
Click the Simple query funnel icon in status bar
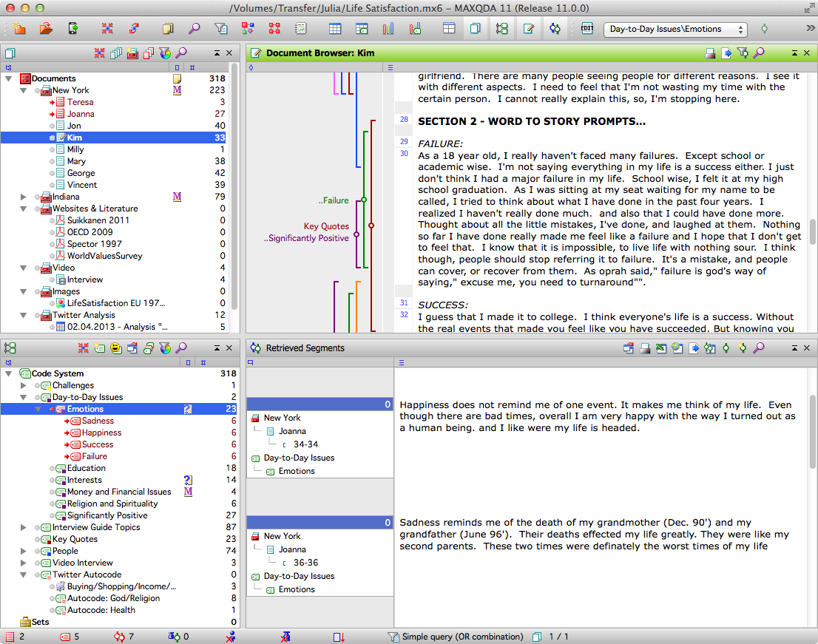393,637
